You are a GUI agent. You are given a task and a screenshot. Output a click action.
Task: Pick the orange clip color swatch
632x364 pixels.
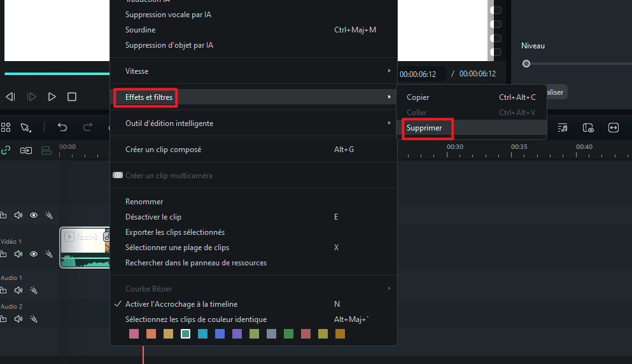pos(151,333)
